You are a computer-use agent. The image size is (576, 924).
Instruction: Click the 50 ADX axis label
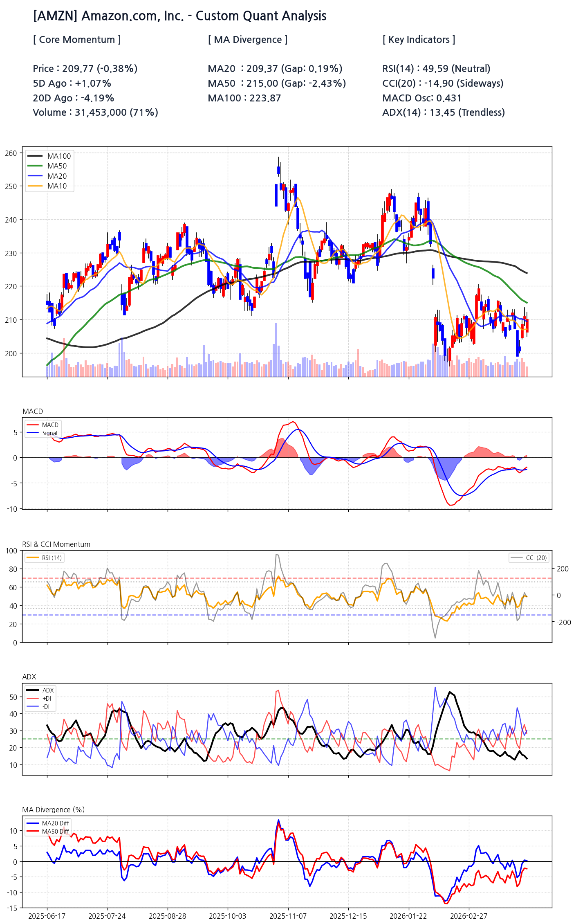(x=13, y=697)
